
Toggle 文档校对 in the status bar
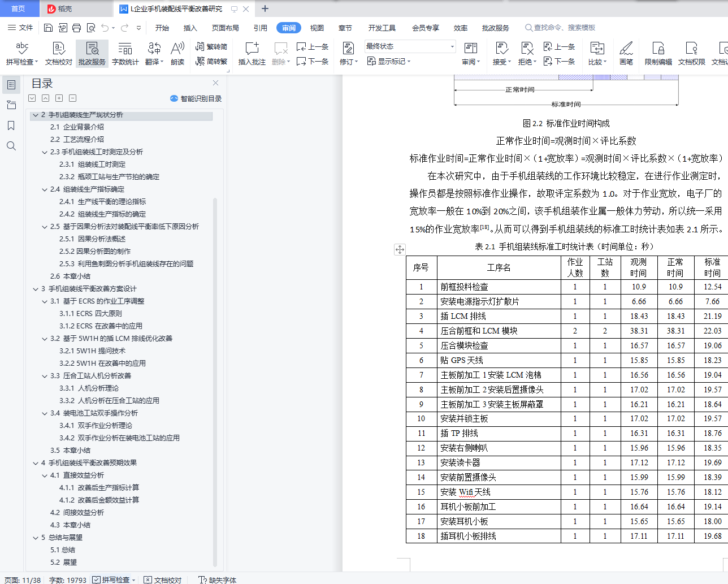point(163,580)
